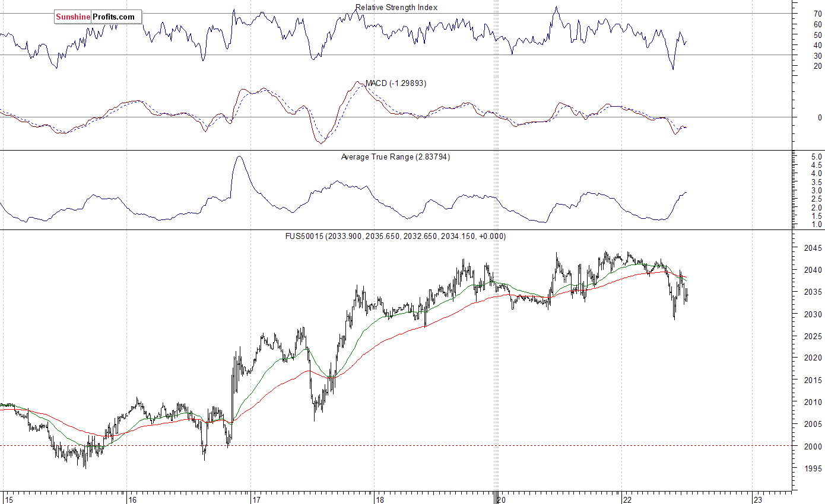Click the 2040 price axis label
This screenshot has height=504, width=825.
pyautogui.click(x=814, y=270)
